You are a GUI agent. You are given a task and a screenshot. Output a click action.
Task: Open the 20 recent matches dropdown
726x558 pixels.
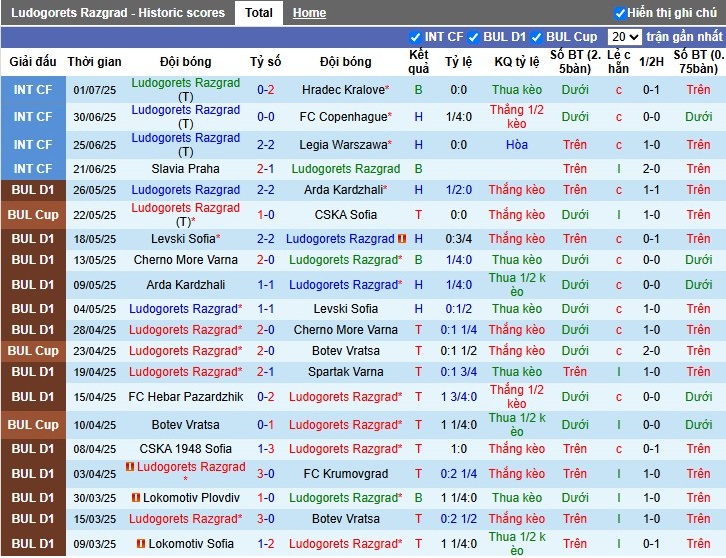(625, 37)
